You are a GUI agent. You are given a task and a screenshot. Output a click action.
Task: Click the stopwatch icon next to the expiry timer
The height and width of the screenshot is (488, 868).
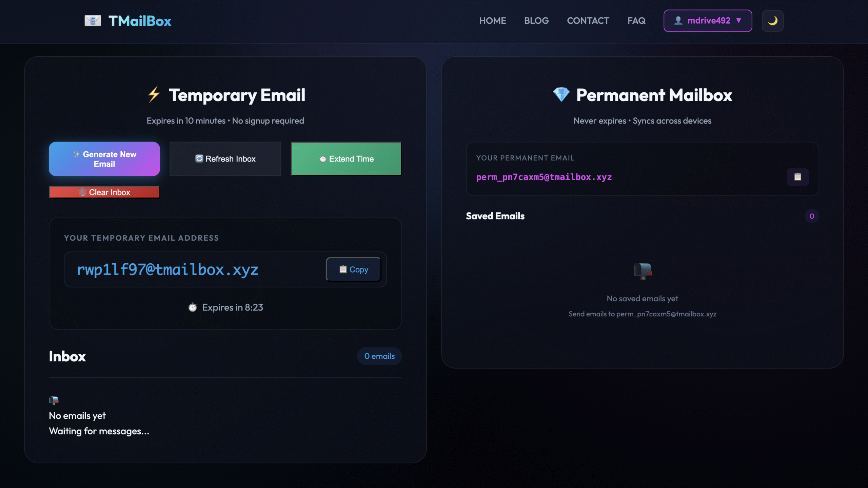point(193,307)
